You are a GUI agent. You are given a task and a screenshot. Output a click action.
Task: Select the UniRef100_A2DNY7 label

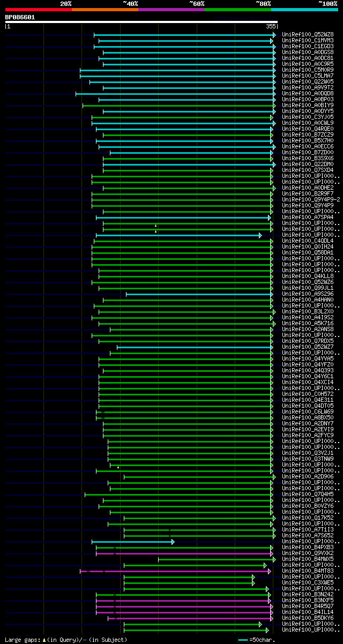[x=308, y=423]
